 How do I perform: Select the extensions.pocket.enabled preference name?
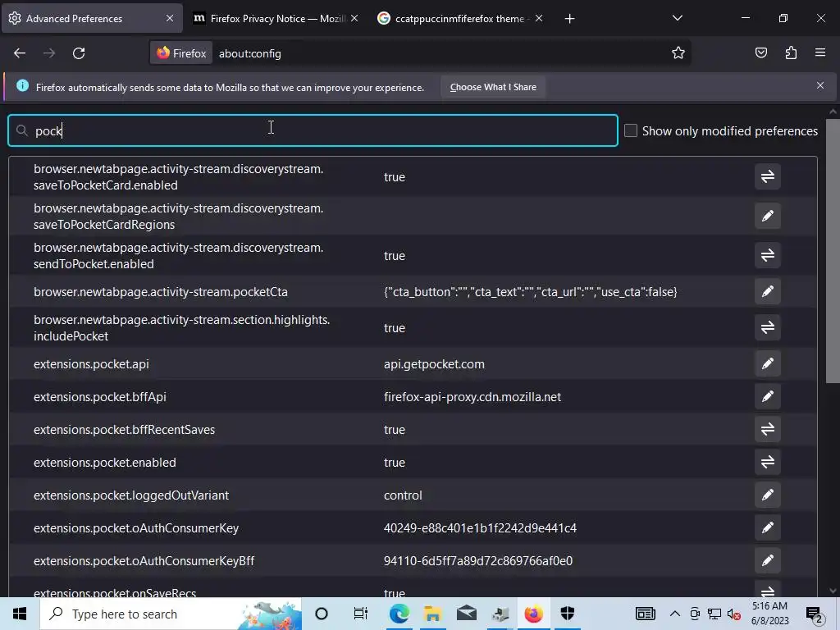pyautogui.click(x=104, y=463)
